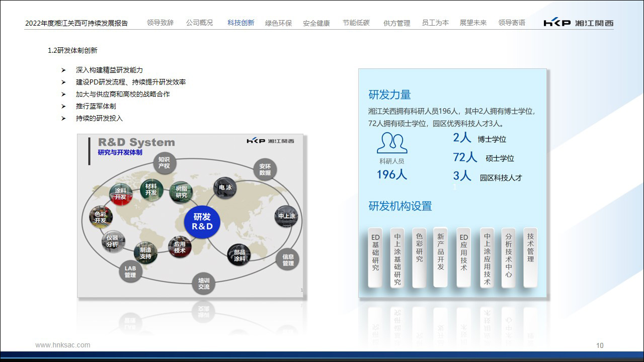The image size is (644, 362).
Task: Select the 信息管理 circle node
Action: point(288,260)
